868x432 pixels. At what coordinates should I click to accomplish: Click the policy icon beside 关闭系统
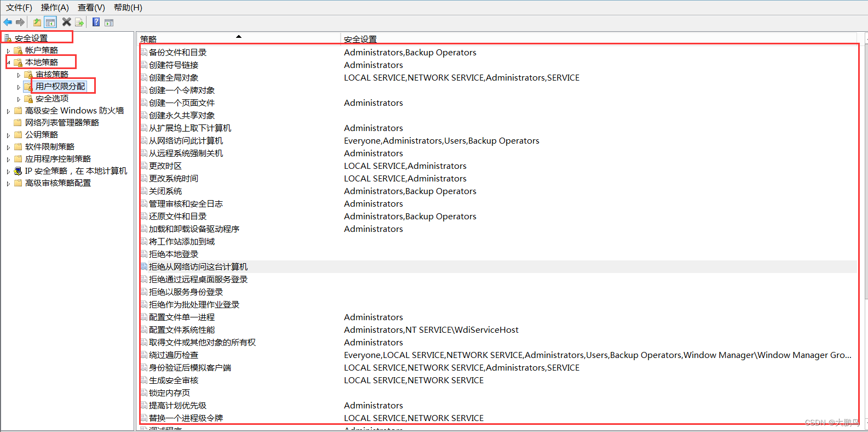pos(144,191)
